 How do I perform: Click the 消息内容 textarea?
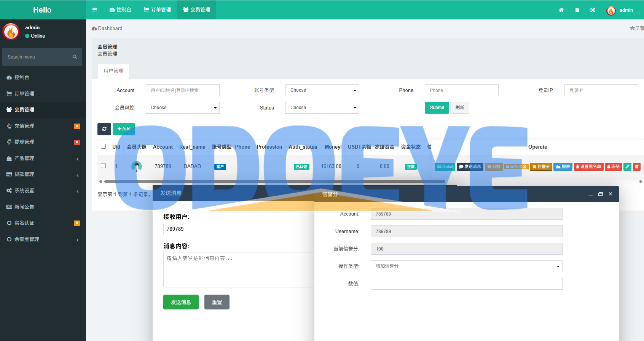[x=239, y=270]
